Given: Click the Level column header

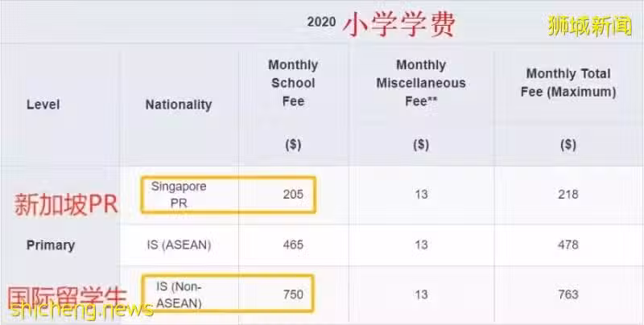Looking at the screenshot, I should 43,105.
